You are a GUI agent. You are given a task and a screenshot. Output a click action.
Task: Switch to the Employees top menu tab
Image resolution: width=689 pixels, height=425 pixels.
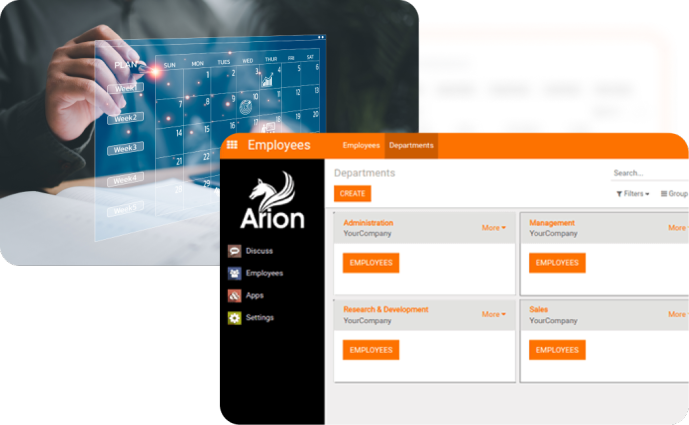[x=361, y=145]
